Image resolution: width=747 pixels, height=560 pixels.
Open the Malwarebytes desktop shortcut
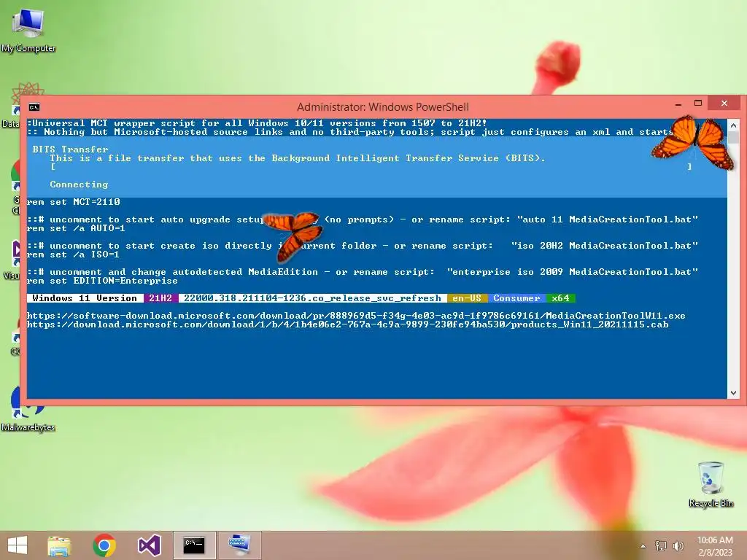coord(28,410)
